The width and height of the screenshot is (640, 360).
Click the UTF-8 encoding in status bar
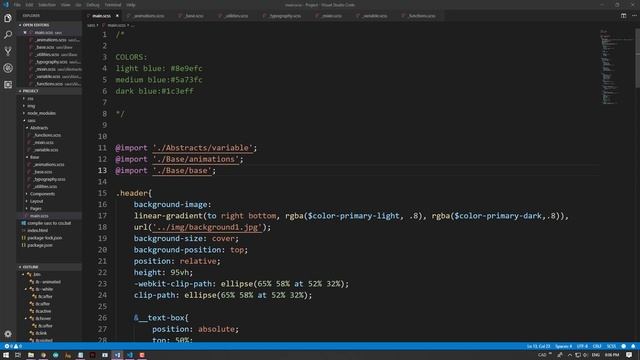pyautogui.click(x=582, y=346)
